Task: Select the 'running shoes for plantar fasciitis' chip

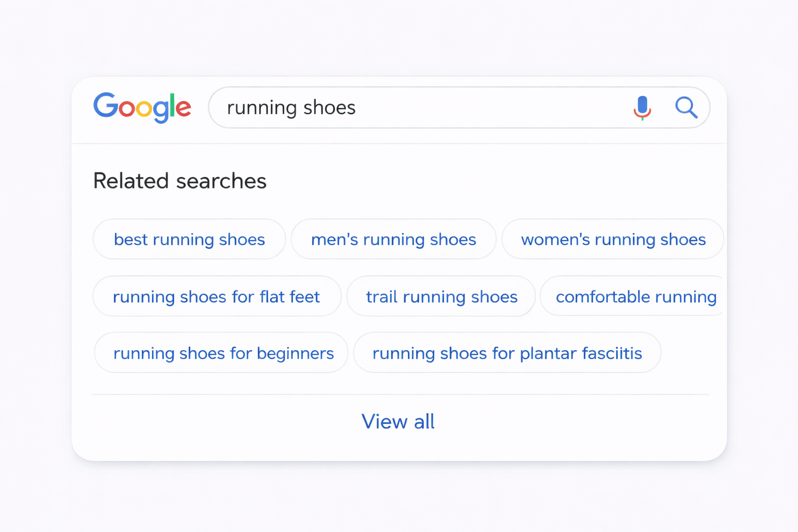Action: coord(507,353)
